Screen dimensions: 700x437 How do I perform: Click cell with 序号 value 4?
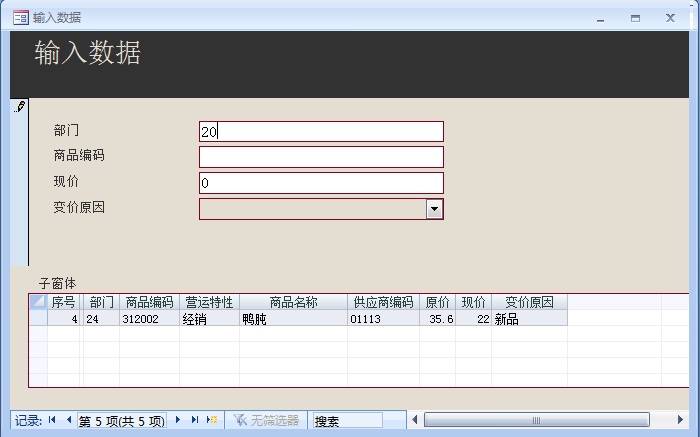64,318
